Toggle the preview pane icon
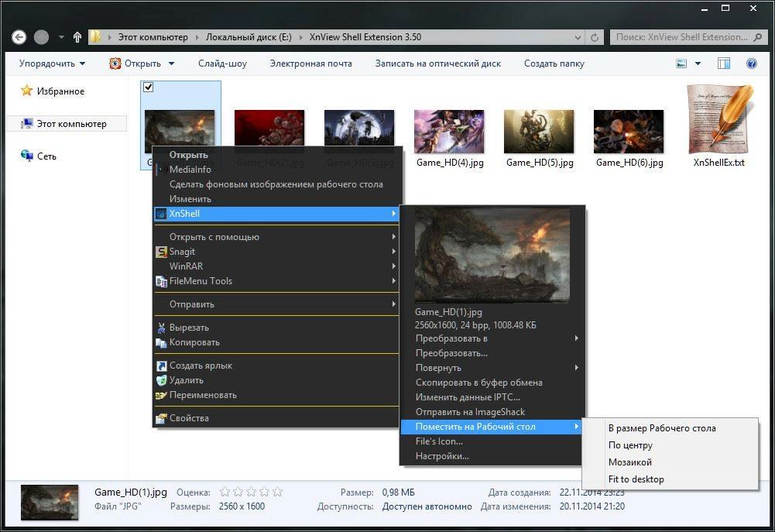 tap(724, 63)
